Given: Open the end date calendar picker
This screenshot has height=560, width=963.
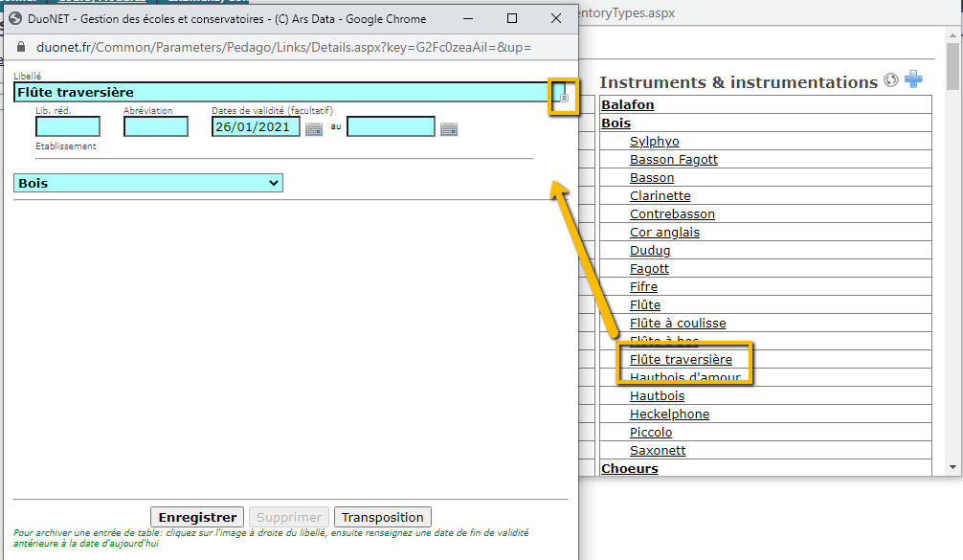Looking at the screenshot, I should [449, 129].
